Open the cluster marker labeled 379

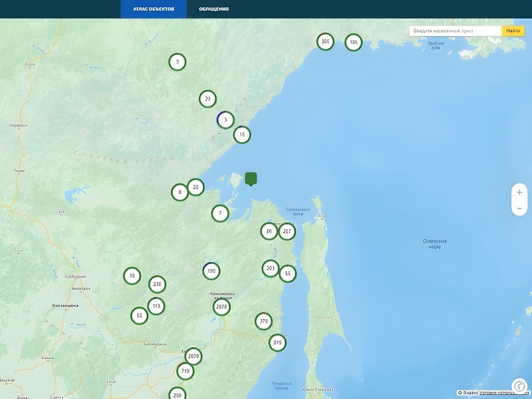[264, 321]
